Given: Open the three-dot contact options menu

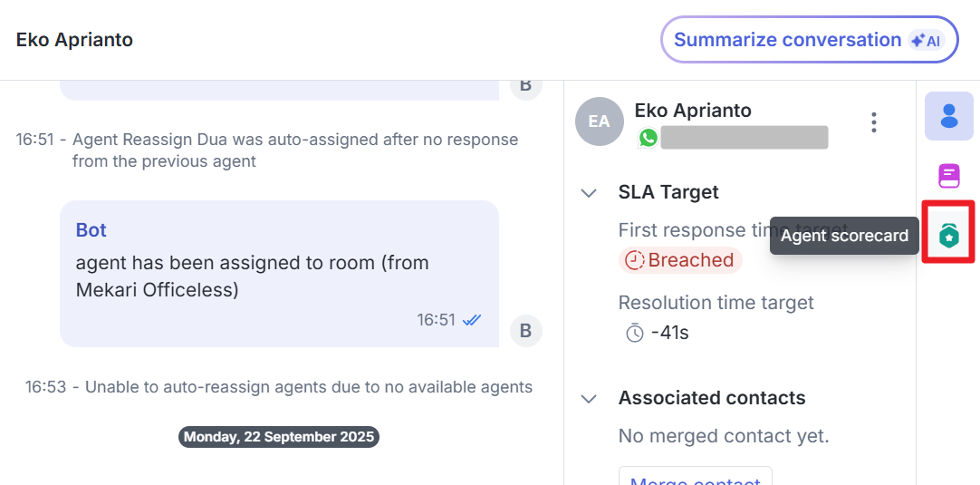Looking at the screenshot, I should (873, 122).
